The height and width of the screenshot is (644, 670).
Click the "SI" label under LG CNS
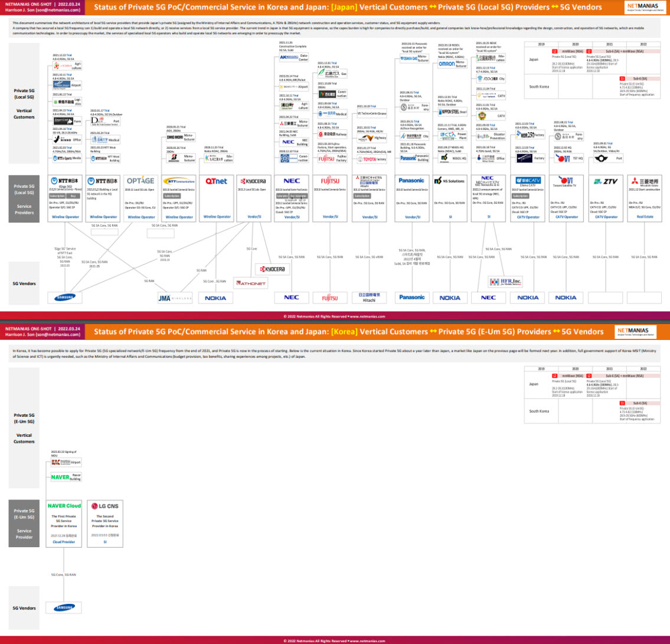click(105, 542)
